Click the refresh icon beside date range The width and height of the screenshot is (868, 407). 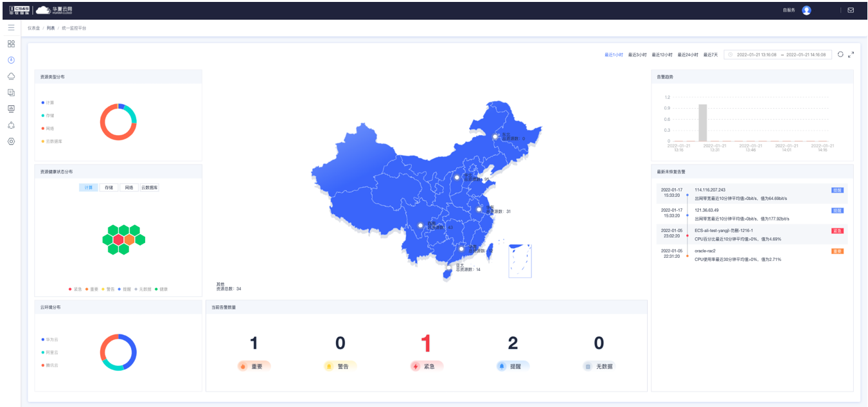coord(840,55)
